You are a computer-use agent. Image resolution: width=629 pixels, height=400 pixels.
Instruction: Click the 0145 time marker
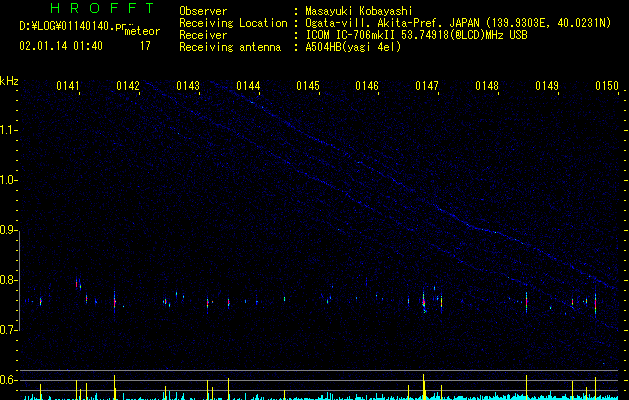point(308,86)
